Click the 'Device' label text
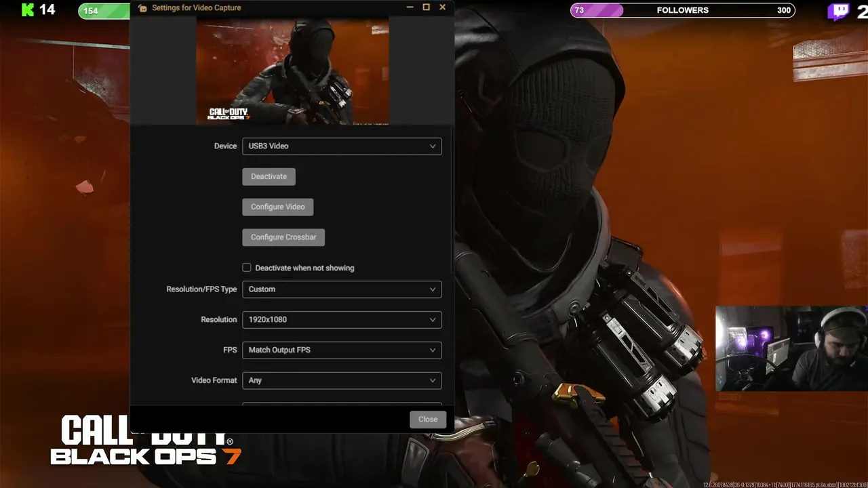 [225, 146]
